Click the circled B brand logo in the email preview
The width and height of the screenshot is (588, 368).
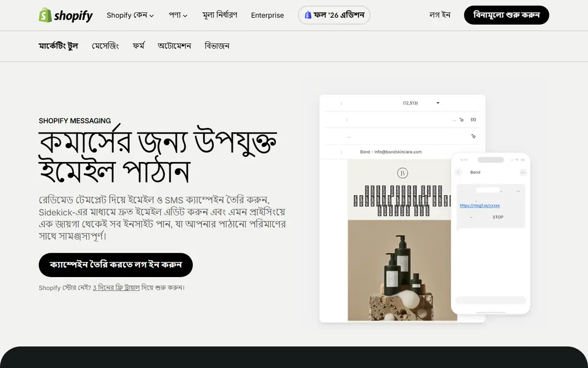[x=403, y=173]
